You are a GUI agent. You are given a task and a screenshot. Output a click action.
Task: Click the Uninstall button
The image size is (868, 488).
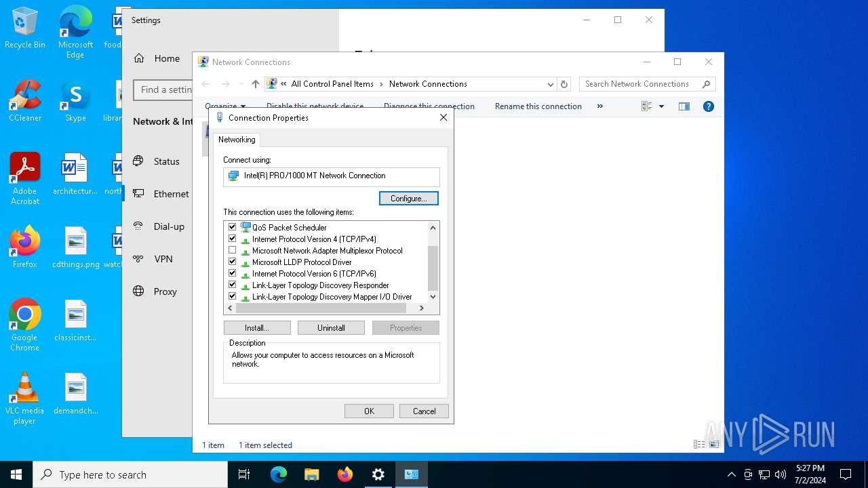tap(331, 328)
